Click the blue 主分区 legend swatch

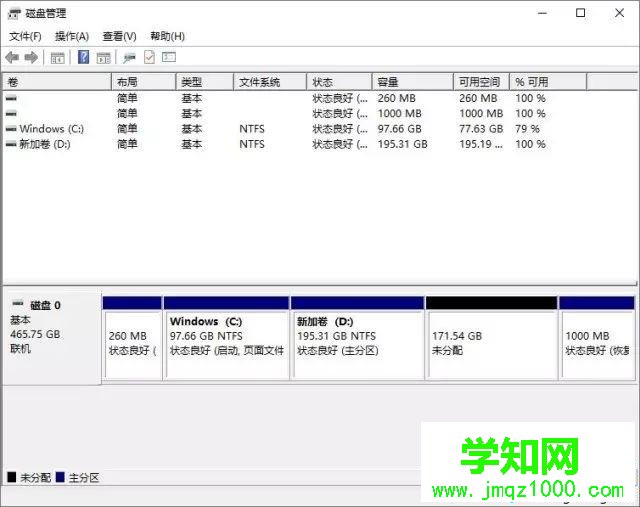point(60,477)
